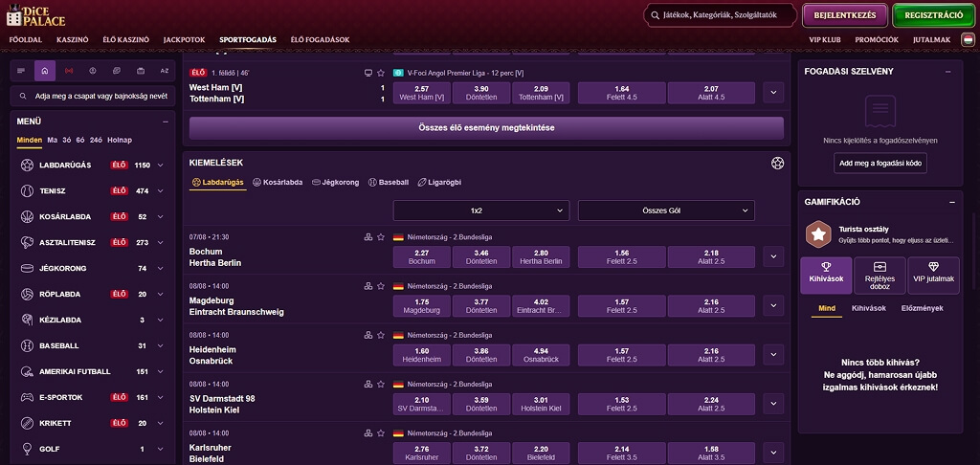Screen dimensions: 980x465
Task: Click the E-sportok gamepad menu icon
Action: [27, 397]
